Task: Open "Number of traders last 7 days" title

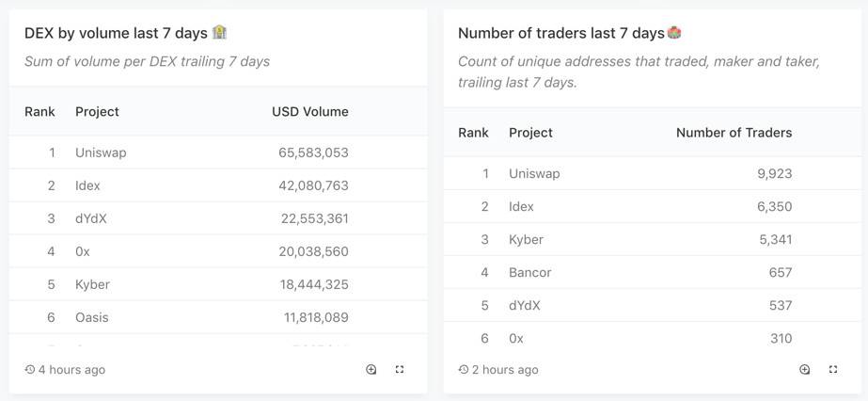Action: pyautogui.click(x=560, y=33)
